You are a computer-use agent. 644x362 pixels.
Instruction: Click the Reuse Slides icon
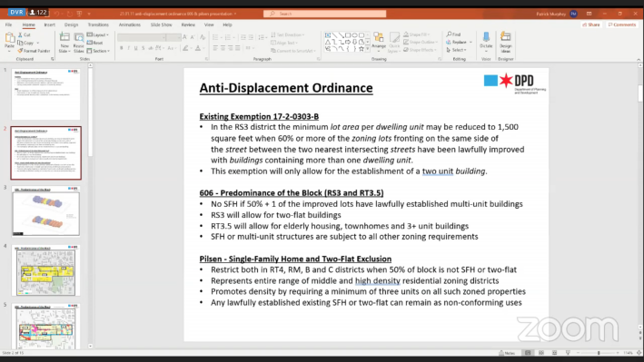pos(78,38)
